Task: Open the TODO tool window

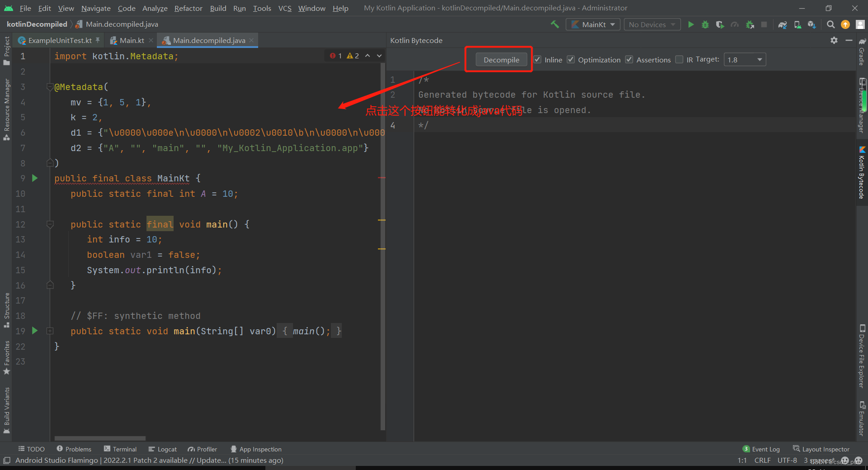Action: [31, 449]
